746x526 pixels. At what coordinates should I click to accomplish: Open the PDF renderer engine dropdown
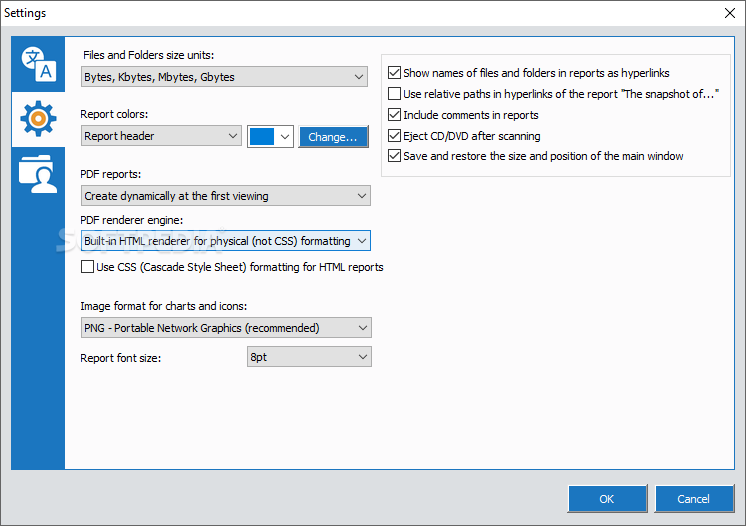pos(226,241)
